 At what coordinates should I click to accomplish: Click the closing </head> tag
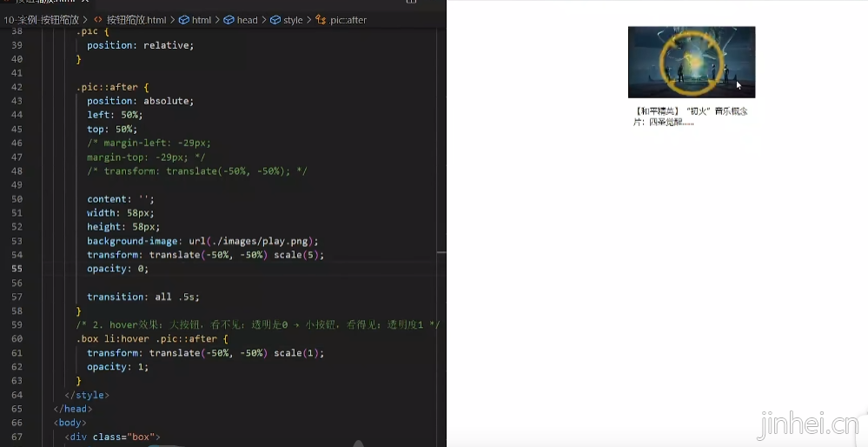(73, 409)
